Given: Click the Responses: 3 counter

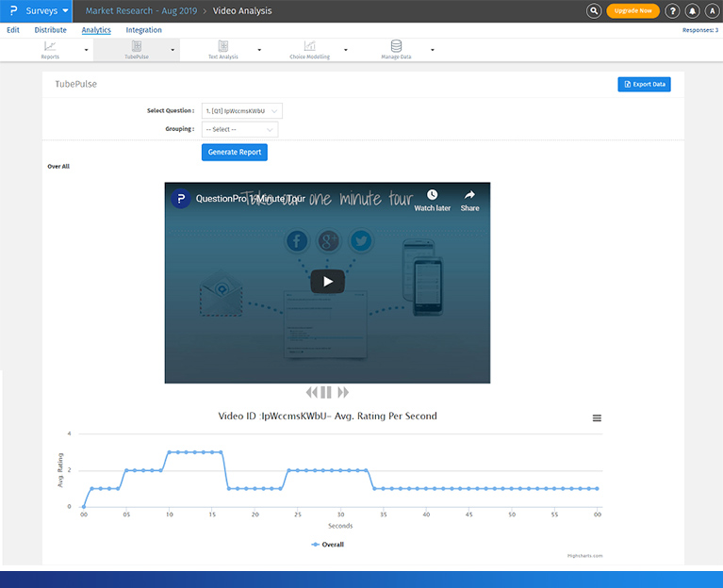Looking at the screenshot, I should pos(700,30).
